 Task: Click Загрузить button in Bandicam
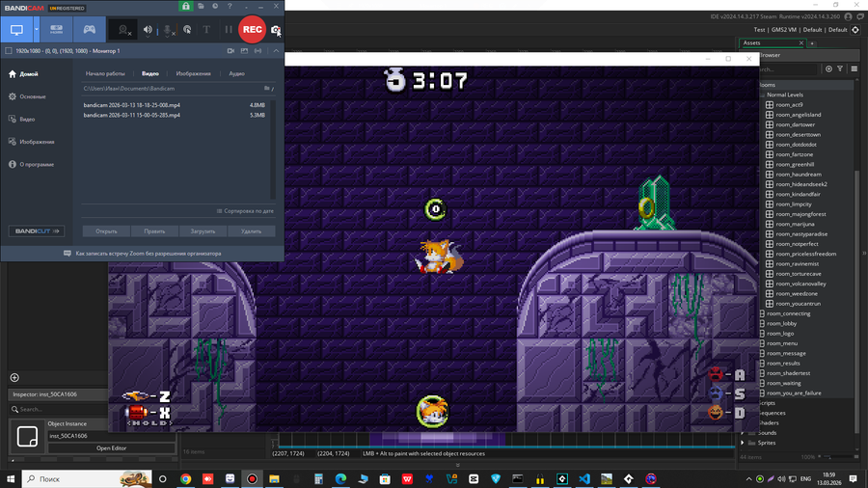tap(203, 231)
